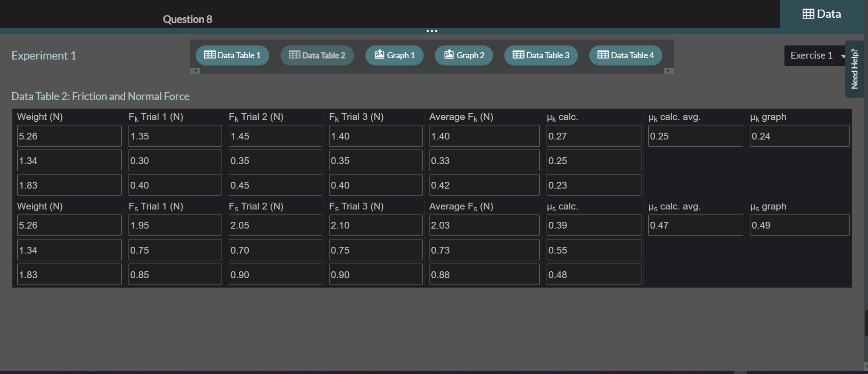Screen dimensions: 868x374
Task: Click the Average Fs field with 2.03
Action: coord(484,225)
